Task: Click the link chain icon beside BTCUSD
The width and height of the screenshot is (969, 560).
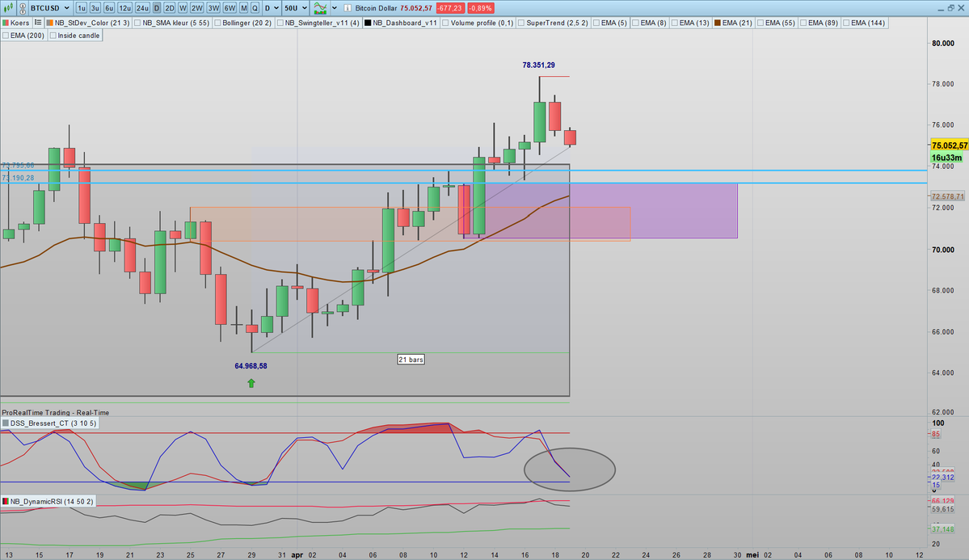Action: 23,8
